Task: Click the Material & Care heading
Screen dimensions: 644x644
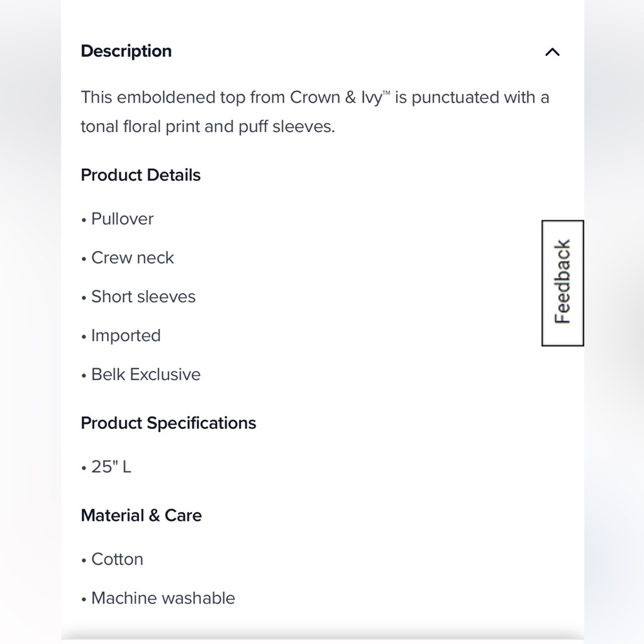Action: coord(141,515)
